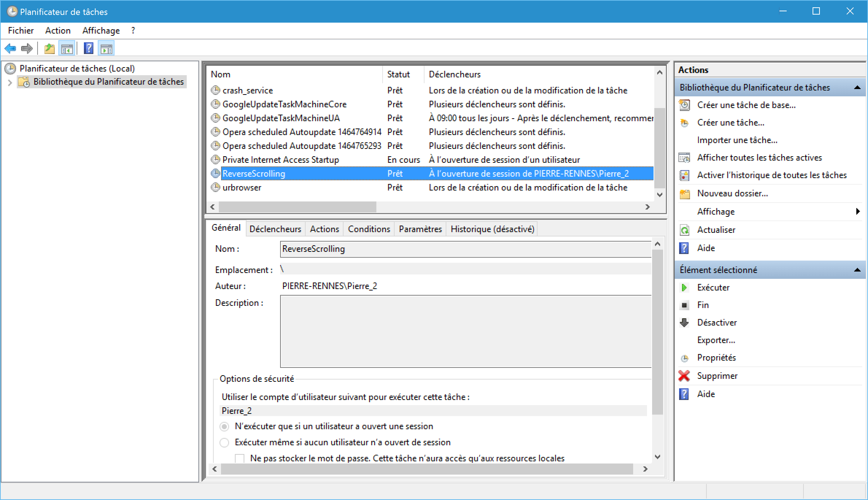Switch to the Conditions tab
868x500 pixels.
tap(369, 229)
